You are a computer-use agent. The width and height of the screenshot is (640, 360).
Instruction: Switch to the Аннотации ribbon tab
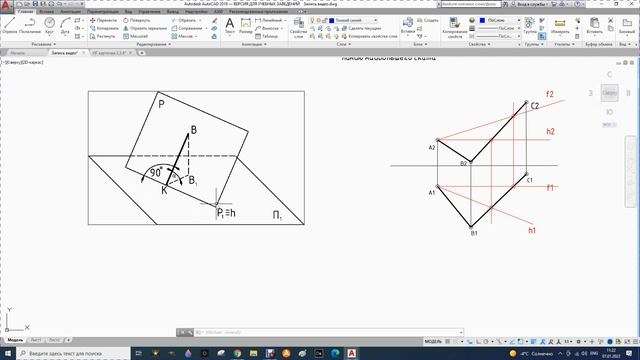(71, 11)
